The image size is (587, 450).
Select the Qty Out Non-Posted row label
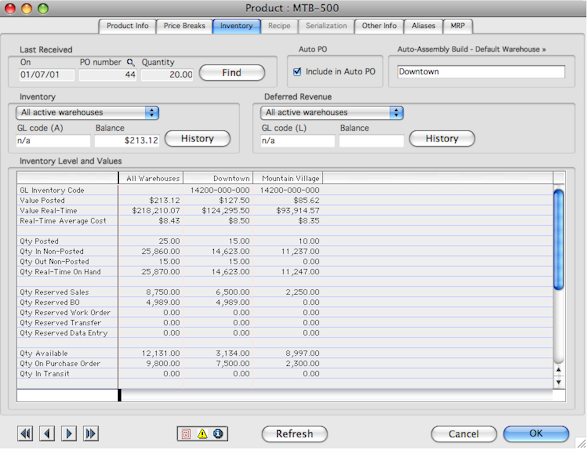tap(54, 261)
